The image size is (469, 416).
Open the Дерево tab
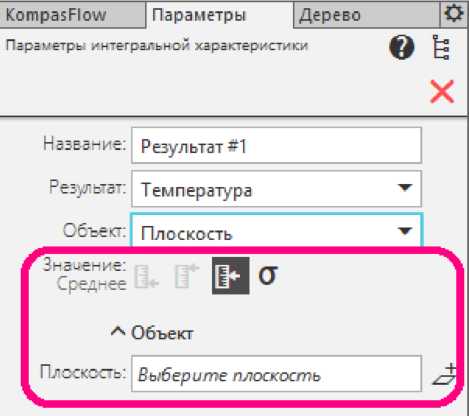[x=366, y=15]
